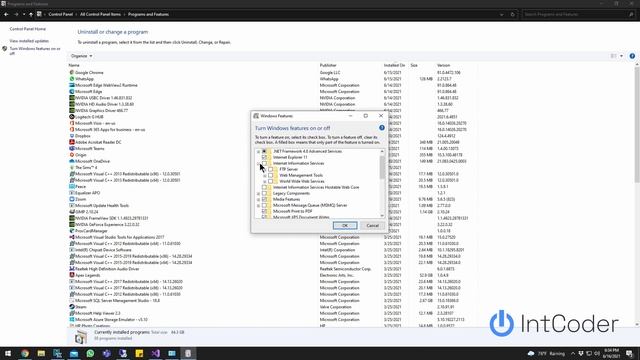
Task: Collapse the Internet Information Services node
Action: click(258, 163)
